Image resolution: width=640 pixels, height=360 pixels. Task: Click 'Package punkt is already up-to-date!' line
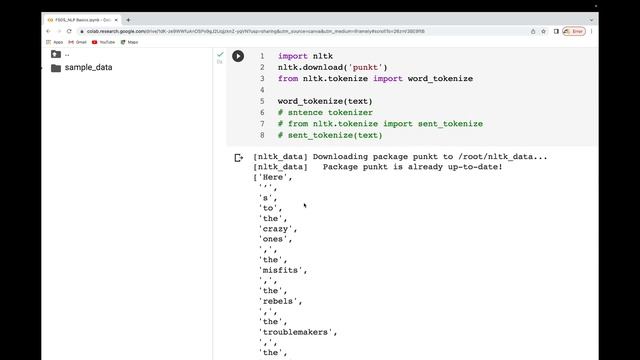(413, 167)
